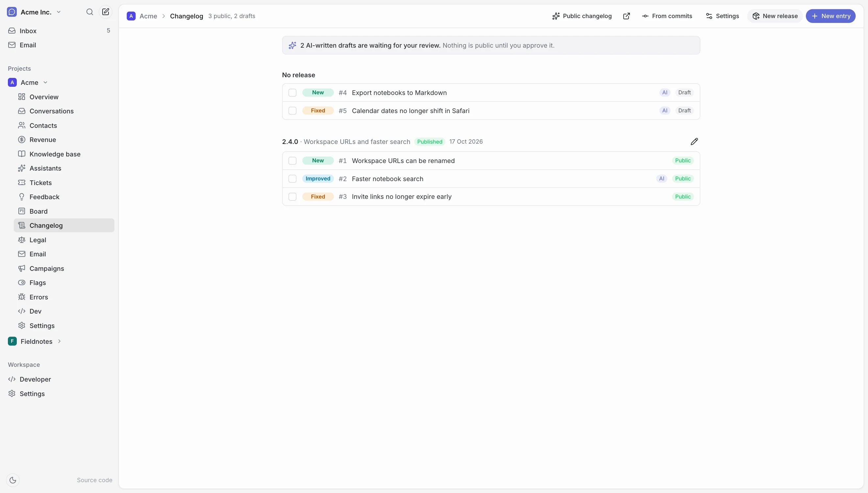Open Source code link at bottom
The image size is (868, 493).
coord(94,480)
